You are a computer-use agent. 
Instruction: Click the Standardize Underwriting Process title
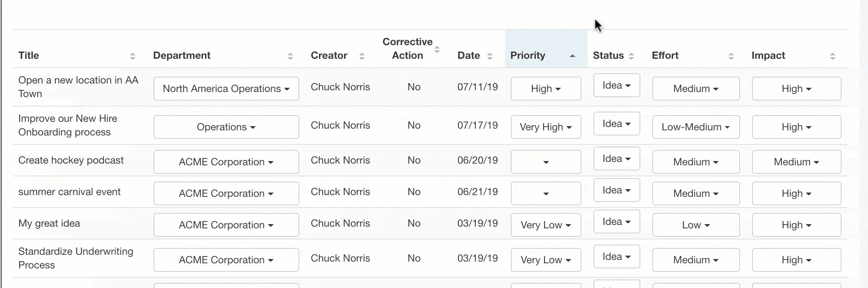pos(76,258)
